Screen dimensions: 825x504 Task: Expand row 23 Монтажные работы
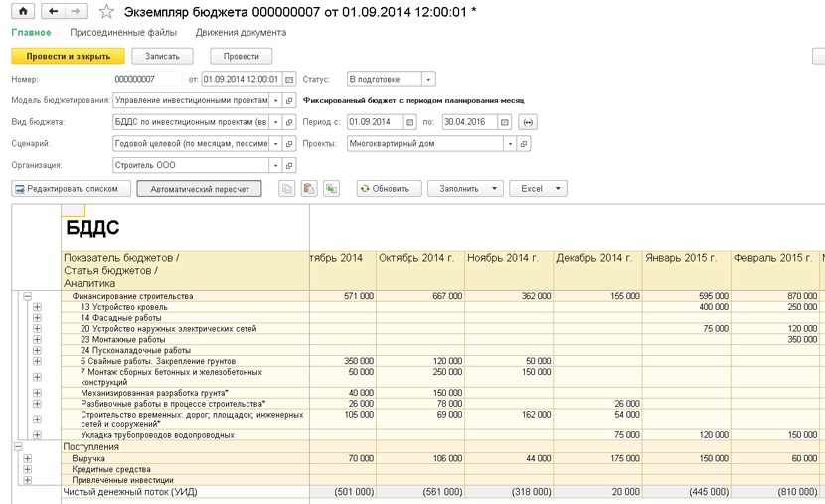tap(37, 339)
